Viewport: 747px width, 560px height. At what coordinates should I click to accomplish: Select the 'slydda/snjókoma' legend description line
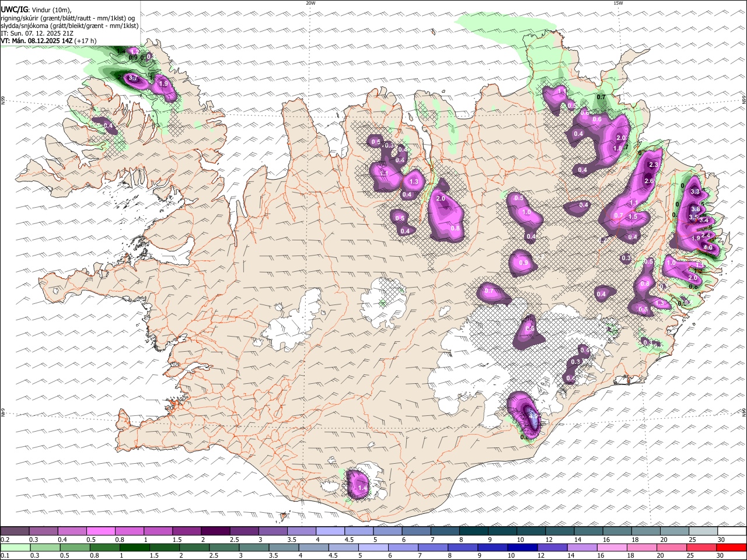(x=69, y=26)
